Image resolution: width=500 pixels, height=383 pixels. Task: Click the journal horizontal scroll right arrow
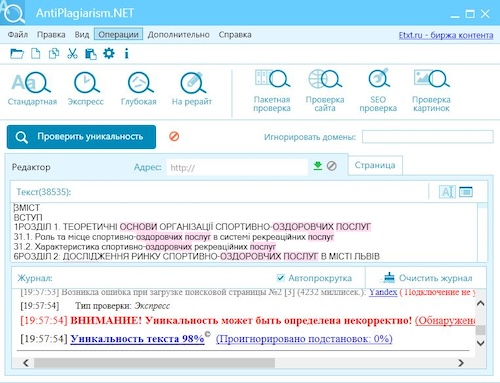[x=461, y=363]
